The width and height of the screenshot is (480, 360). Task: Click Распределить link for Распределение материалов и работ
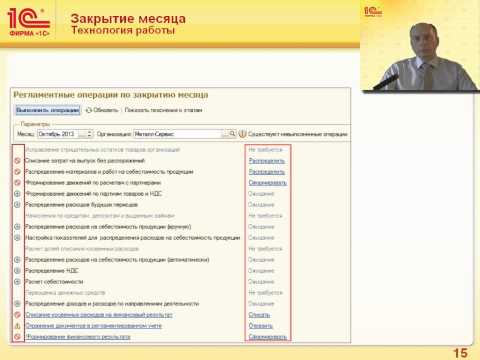tap(267, 172)
